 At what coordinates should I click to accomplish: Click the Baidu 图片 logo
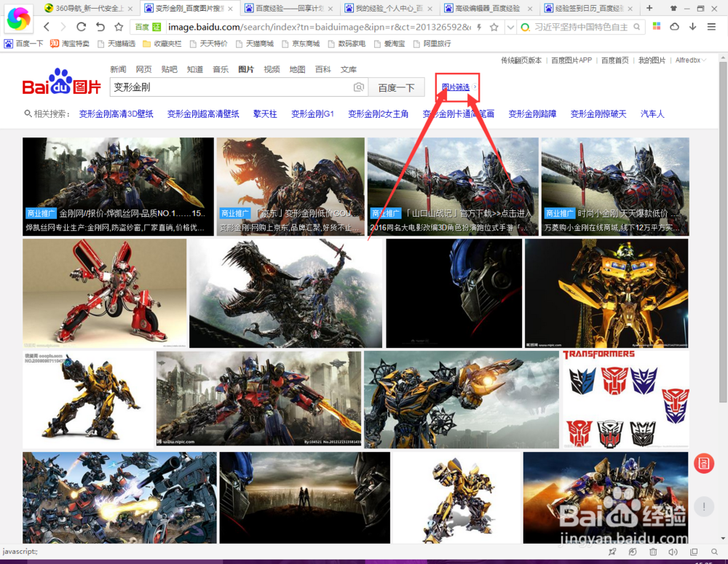(x=62, y=83)
